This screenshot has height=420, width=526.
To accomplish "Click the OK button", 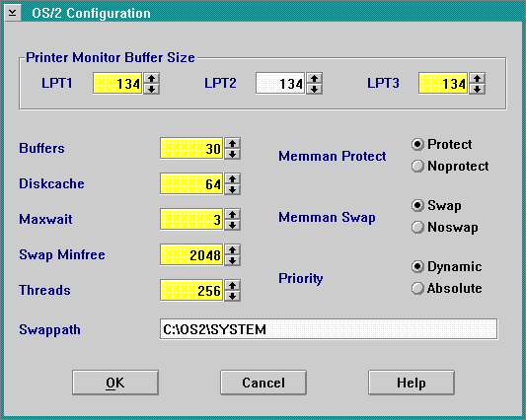I will [115, 383].
